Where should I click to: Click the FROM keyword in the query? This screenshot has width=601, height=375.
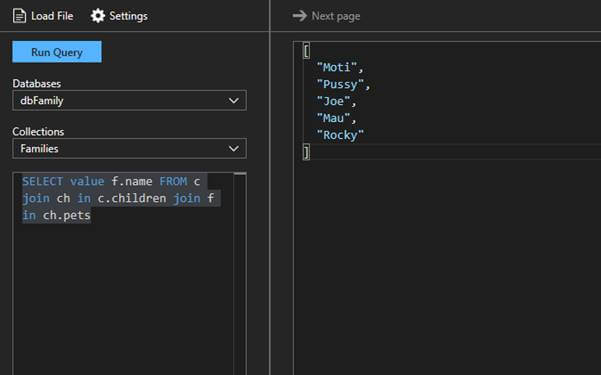pos(173,181)
